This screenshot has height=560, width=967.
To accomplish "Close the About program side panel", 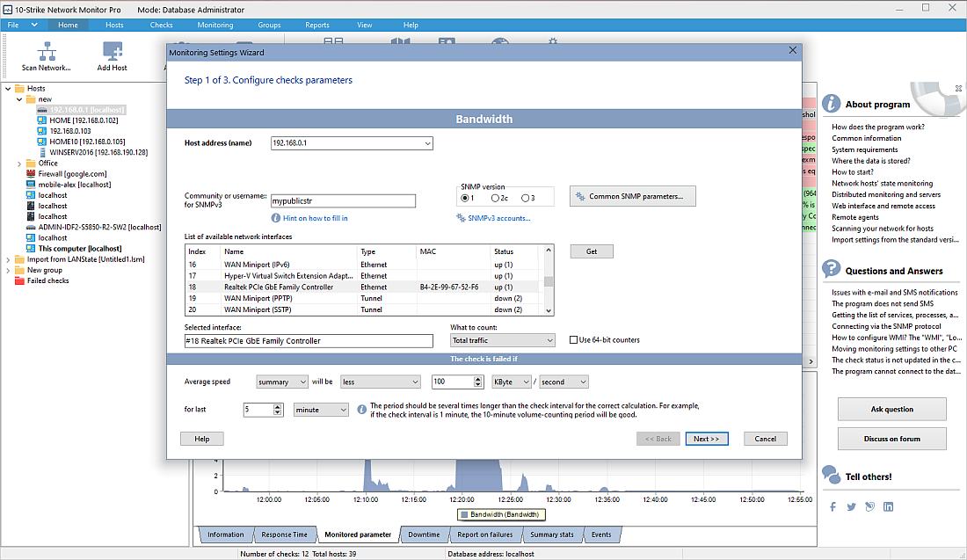I will (x=958, y=88).
